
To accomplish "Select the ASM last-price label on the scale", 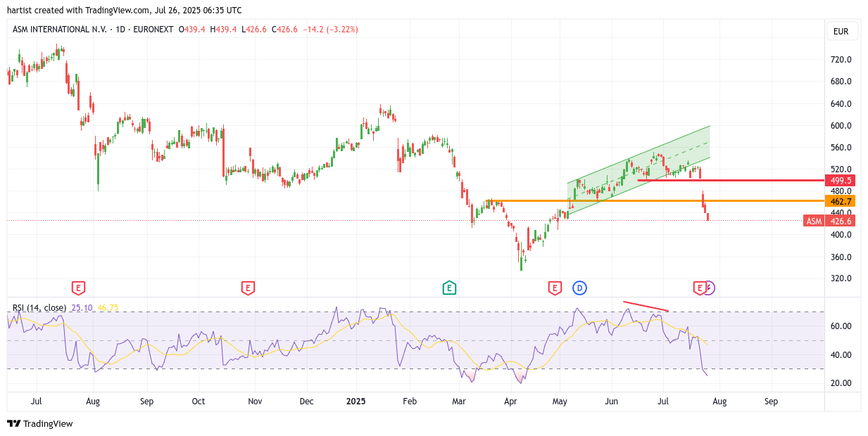I will [829, 221].
